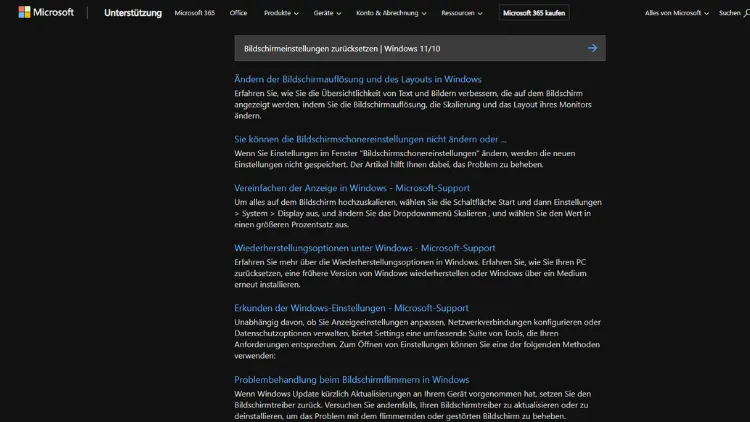This screenshot has height=422, width=750.
Task: Open Erkunden der Windows-Einstellungen result
Action: pos(351,308)
